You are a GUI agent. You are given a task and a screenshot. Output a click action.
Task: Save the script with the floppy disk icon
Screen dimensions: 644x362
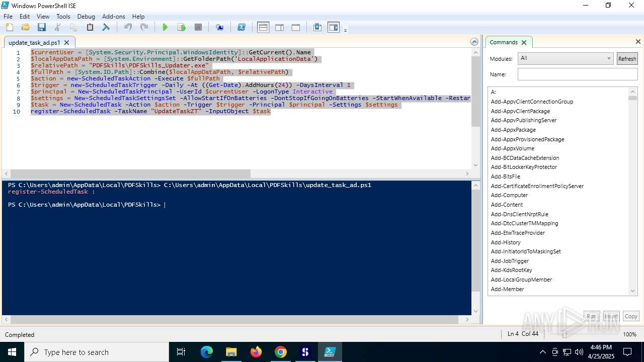click(x=41, y=27)
